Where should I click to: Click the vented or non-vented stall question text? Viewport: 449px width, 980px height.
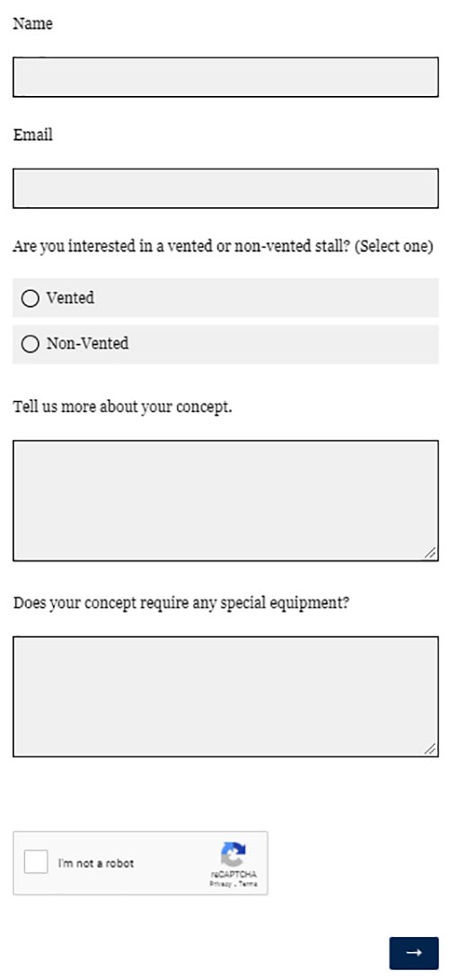click(223, 246)
